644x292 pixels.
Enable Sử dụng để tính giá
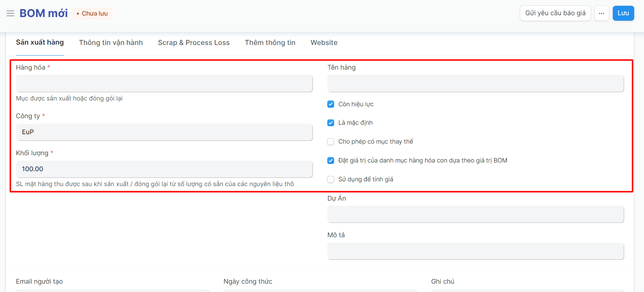(331, 180)
